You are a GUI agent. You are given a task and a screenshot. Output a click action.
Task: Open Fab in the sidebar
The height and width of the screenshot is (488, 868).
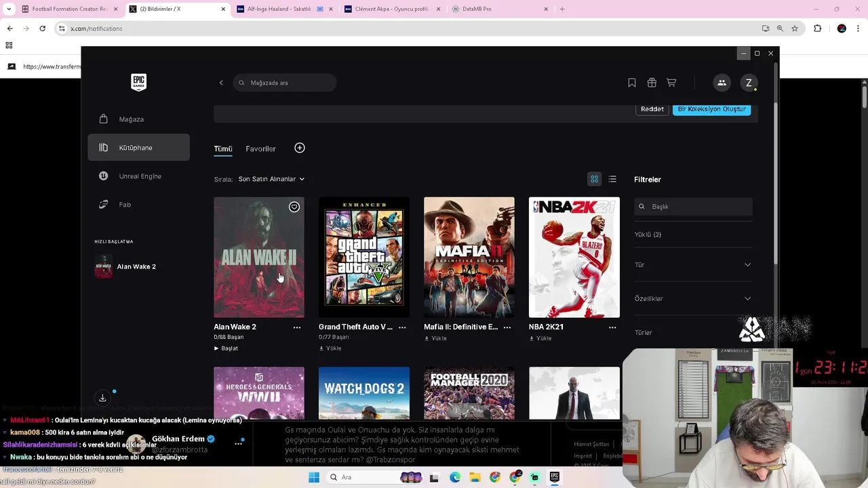click(x=138, y=205)
